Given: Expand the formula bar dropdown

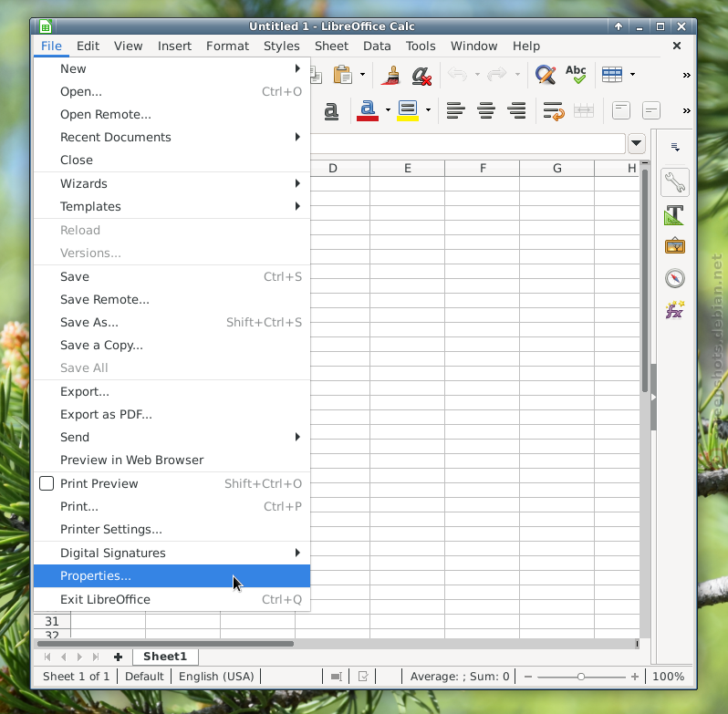Looking at the screenshot, I should [637, 143].
